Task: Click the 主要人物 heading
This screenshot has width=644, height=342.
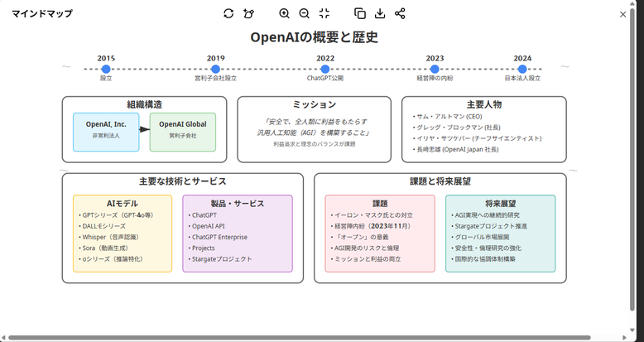Action: coord(484,104)
